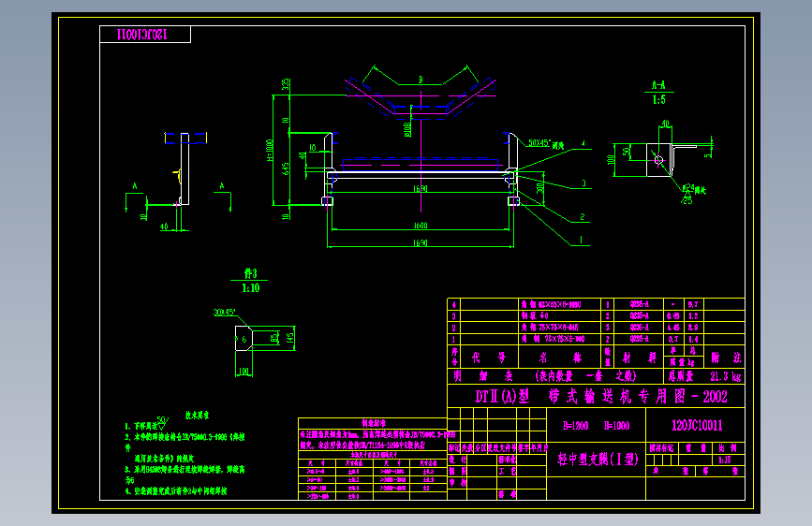Click the 645 vertical dimension text
The image size is (812, 526).
click(286, 168)
